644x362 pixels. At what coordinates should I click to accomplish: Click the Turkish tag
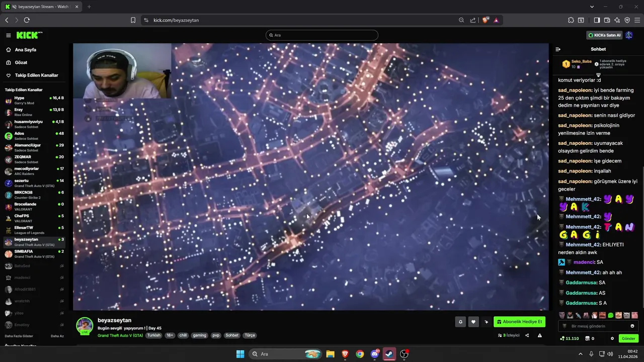pyautogui.click(x=154, y=335)
